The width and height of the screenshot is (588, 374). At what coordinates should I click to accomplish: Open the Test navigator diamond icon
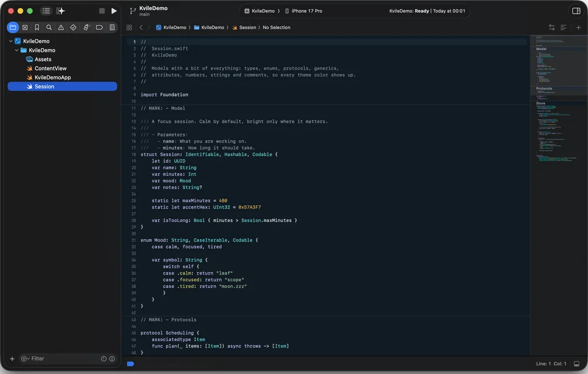click(73, 28)
